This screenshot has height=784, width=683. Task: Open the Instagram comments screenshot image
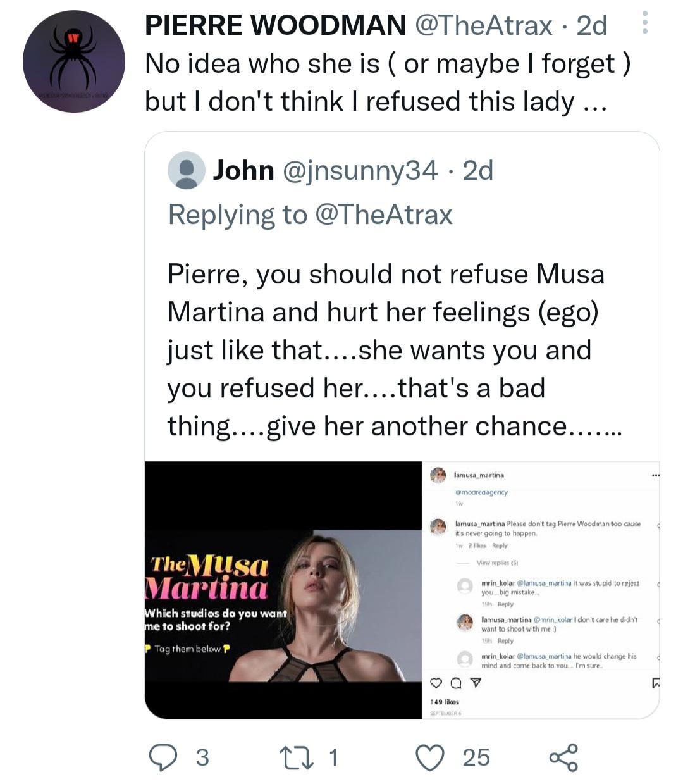point(541,590)
